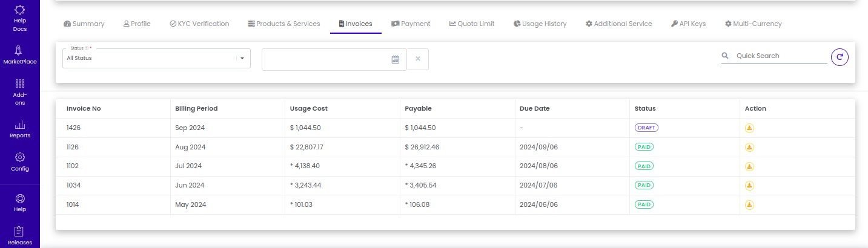Click due date 2024/09/06
The width and height of the screenshot is (868, 248).
coord(538,147)
